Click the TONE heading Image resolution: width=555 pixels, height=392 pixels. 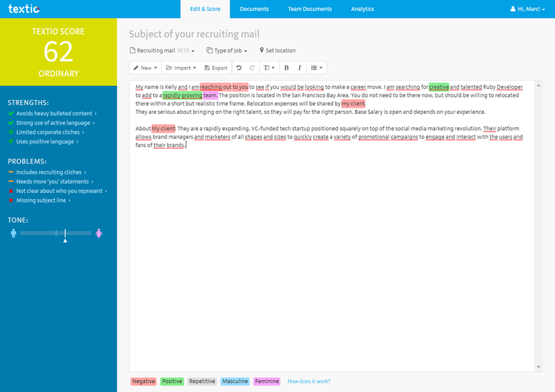[x=18, y=220]
